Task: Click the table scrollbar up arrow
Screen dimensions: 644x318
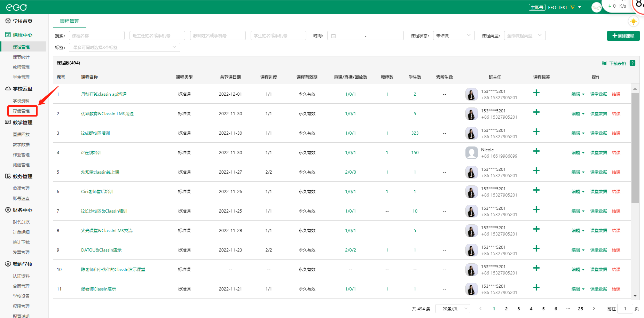Action: pos(635,89)
